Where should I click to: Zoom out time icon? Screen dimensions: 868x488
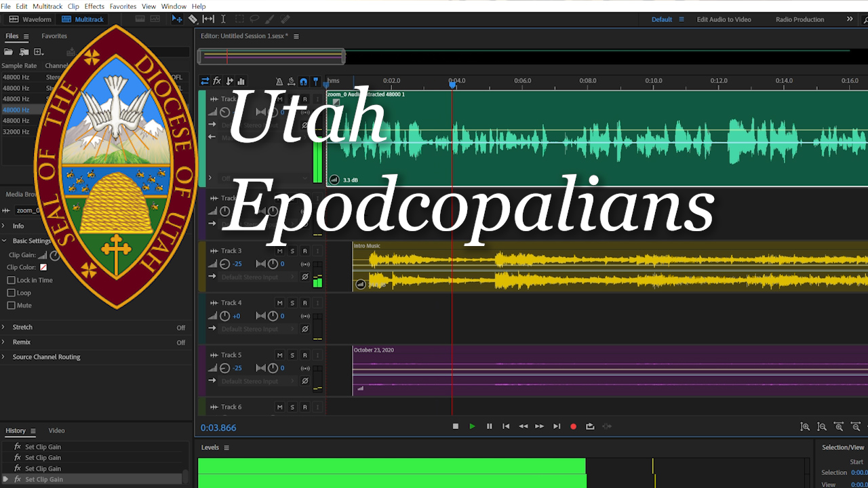click(856, 427)
